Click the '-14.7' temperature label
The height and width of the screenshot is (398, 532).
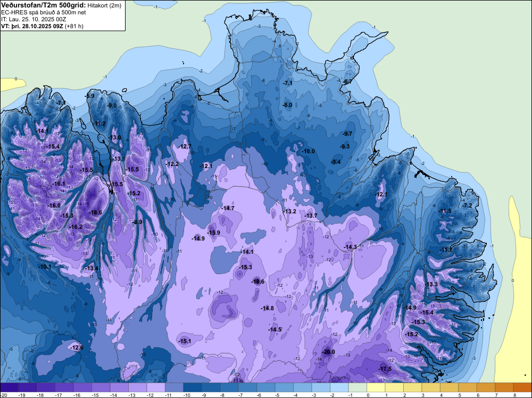click(228, 208)
